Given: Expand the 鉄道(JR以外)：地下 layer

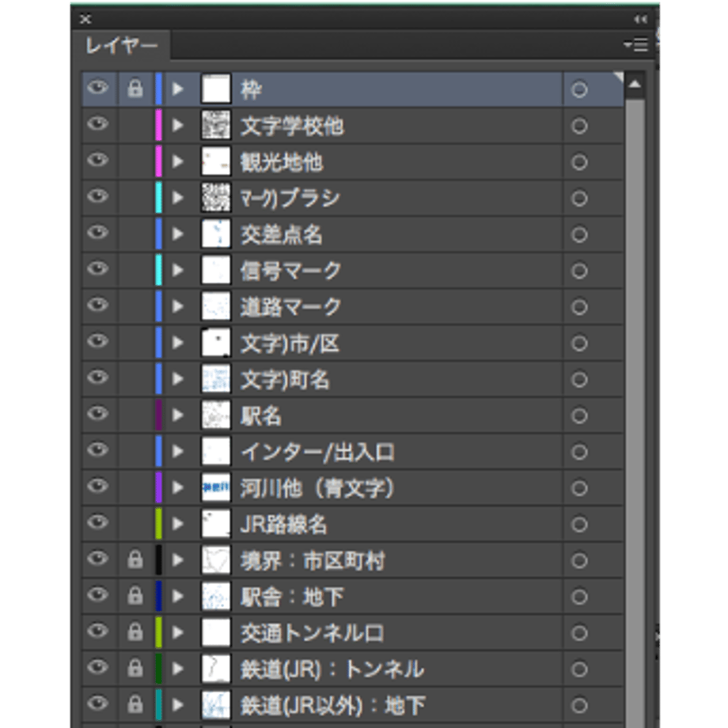Looking at the screenshot, I should coord(178,704).
